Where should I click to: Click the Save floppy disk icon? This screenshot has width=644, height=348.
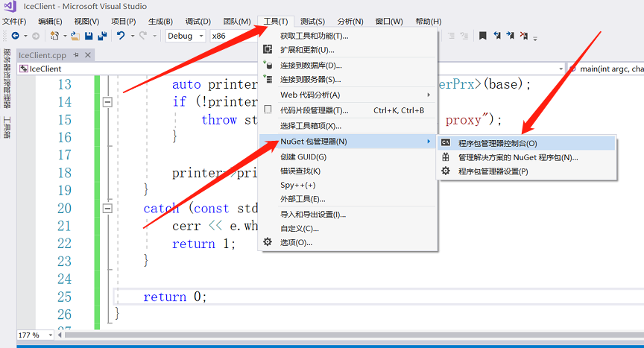click(89, 36)
